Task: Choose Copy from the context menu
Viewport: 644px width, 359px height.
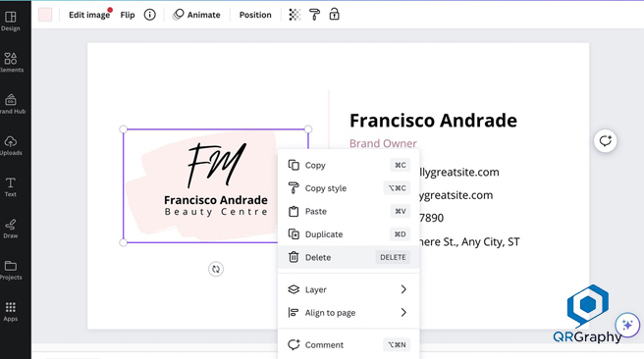Action: pyautogui.click(x=349, y=166)
